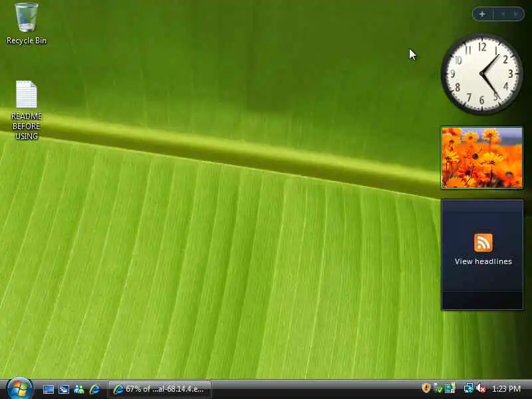
Task: Click Switch between windows in Quick Launch
Action: (64, 389)
